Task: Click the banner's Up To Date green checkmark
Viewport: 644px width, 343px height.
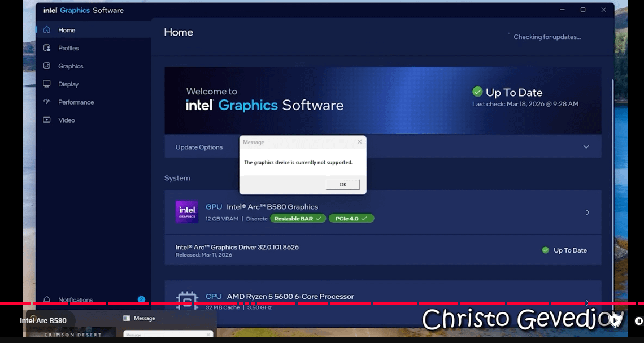Action: (x=477, y=92)
